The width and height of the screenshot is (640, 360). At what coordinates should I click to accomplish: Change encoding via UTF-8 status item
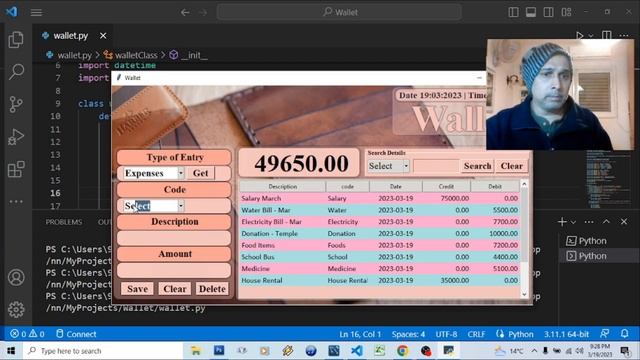(x=446, y=334)
